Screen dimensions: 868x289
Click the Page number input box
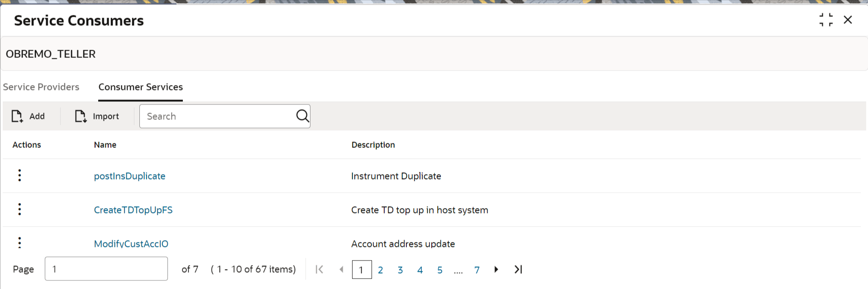click(x=106, y=269)
